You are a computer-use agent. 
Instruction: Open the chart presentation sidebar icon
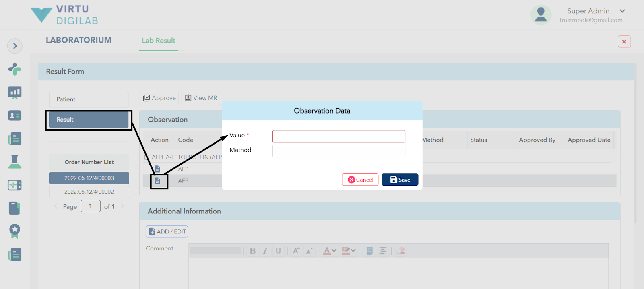pyautogui.click(x=15, y=93)
